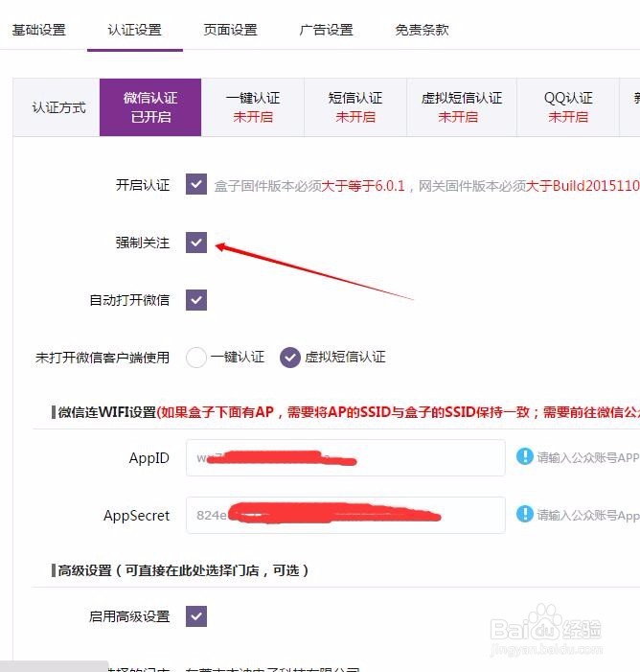Open the 免责条款 tab

pos(422,30)
